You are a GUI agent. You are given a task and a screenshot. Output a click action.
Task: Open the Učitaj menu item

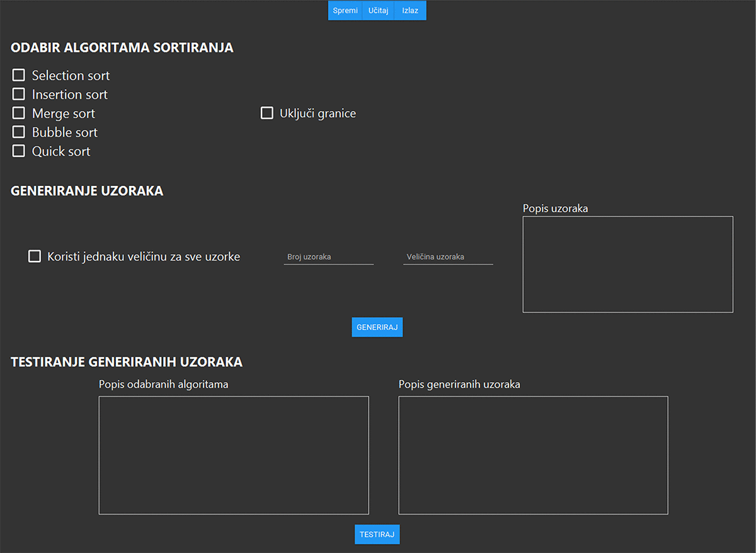[x=378, y=11]
